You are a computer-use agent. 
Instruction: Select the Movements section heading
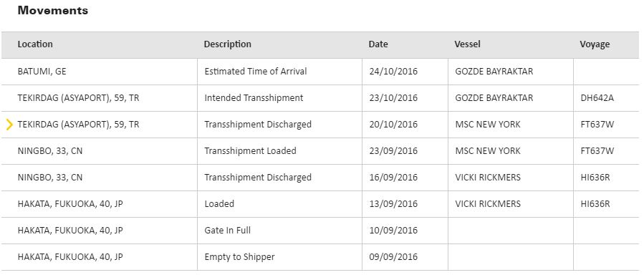click(x=52, y=11)
